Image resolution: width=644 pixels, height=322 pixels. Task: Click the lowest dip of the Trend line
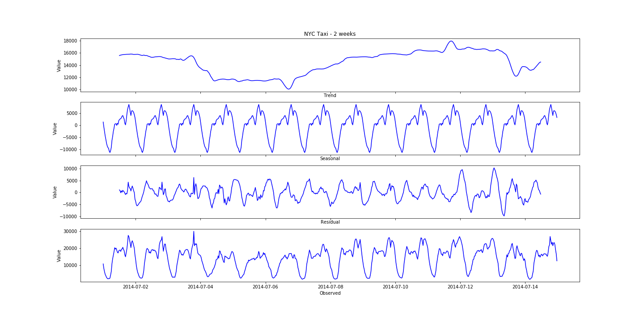tap(288, 89)
